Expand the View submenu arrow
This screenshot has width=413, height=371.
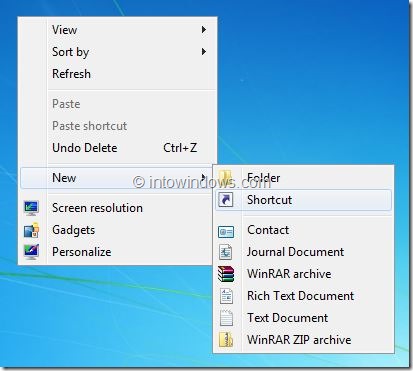[204, 30]
